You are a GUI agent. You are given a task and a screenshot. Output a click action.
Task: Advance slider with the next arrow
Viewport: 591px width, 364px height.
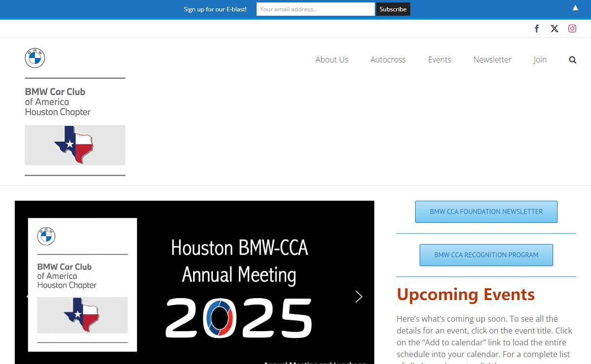coord(359,296)
